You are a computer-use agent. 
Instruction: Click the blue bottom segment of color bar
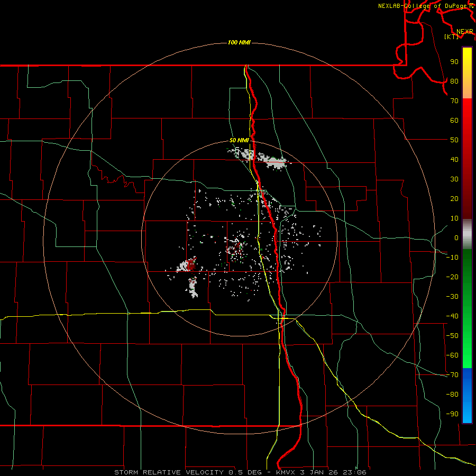[x=467, y=396]
